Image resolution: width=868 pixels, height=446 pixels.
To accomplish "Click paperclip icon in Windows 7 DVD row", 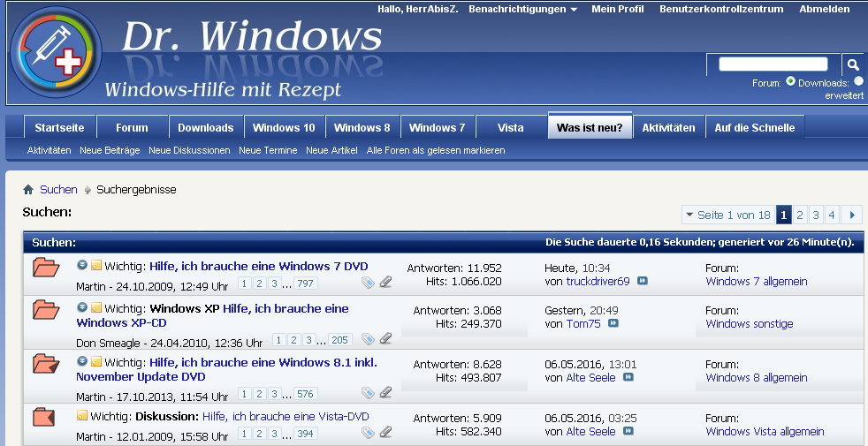I will tap(386, 283).
